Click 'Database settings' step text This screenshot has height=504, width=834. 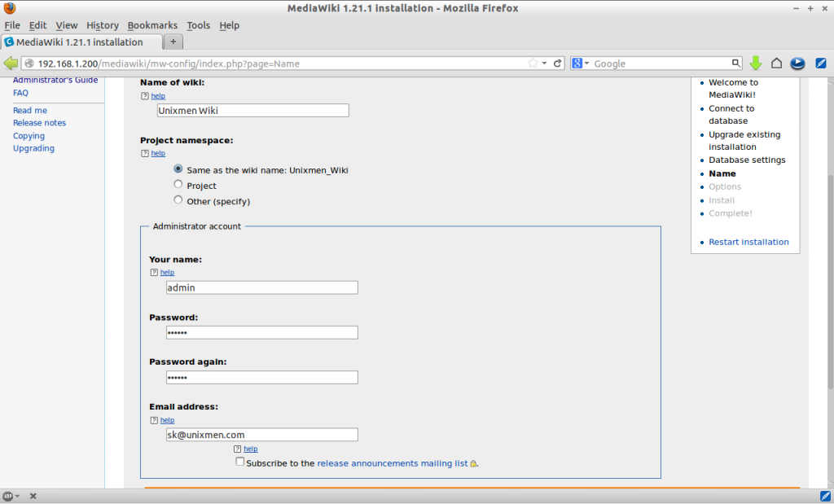[x=747, y=160]
